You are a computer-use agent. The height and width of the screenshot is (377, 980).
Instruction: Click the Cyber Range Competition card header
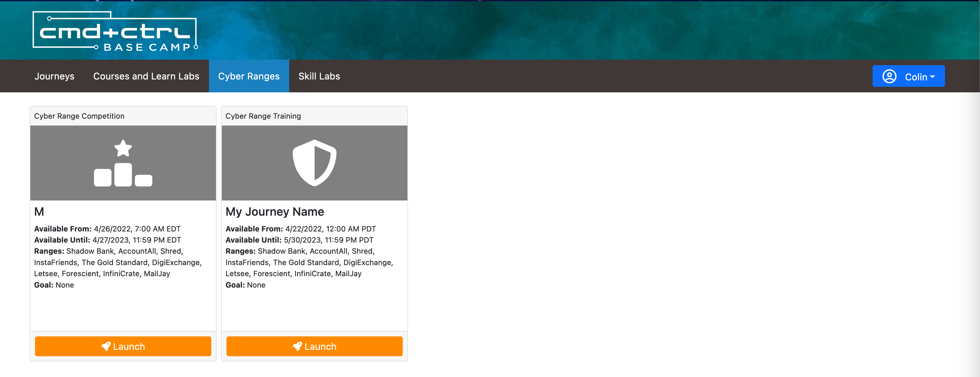79,116
